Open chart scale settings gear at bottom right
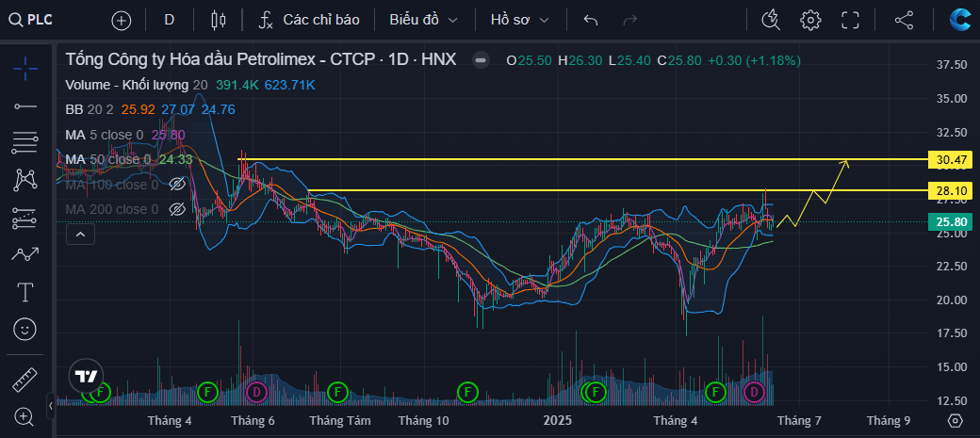The image size is (980, 438). coord(955,421)
